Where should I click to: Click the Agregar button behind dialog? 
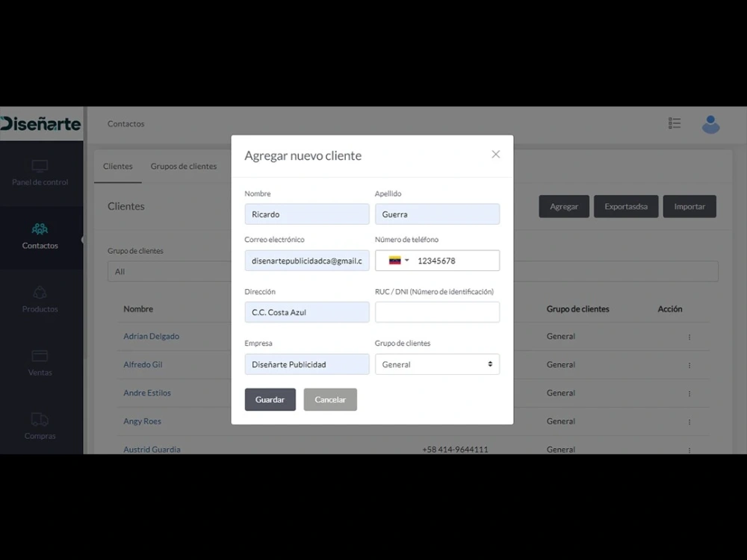[564, 206]
